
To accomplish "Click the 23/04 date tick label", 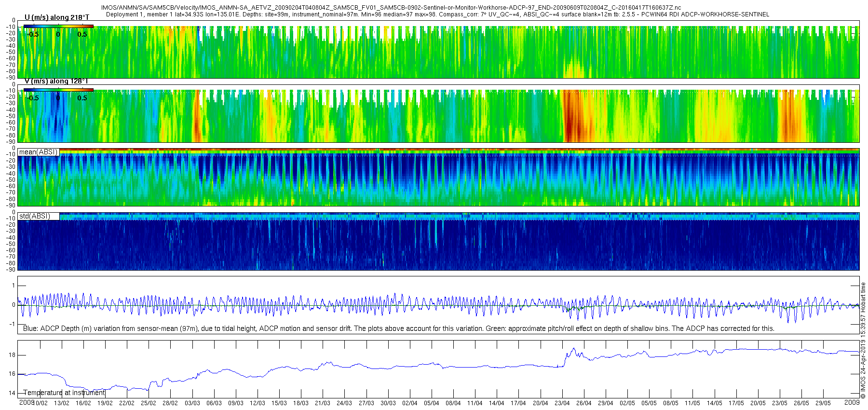I will [x=562, y=403].
